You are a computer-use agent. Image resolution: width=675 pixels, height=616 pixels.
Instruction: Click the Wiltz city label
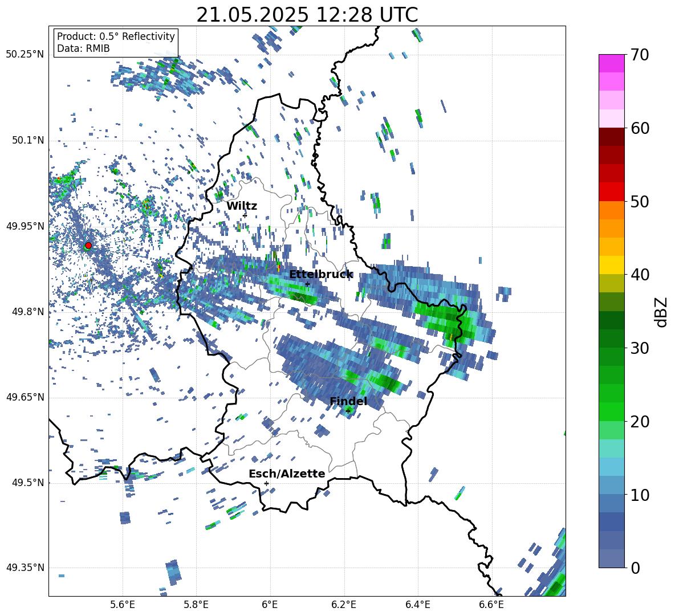[242, 206]
